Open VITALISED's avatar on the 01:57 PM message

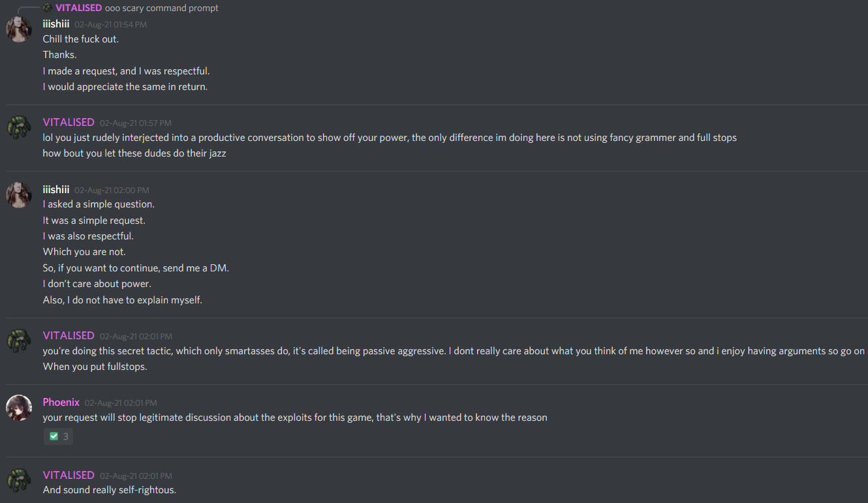19,128
